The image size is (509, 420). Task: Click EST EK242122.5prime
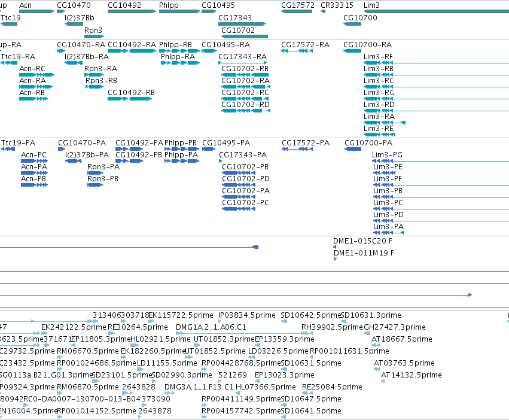pyautogui.click(x=74, y=327)
